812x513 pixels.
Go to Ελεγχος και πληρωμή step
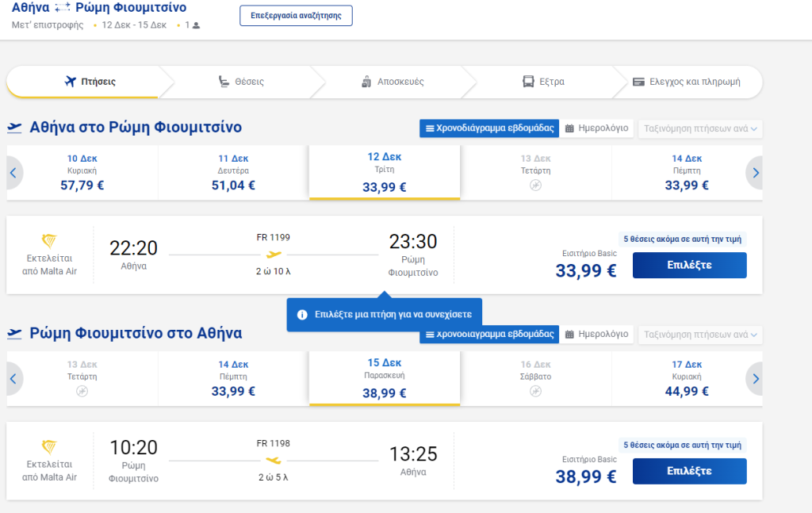687,82
